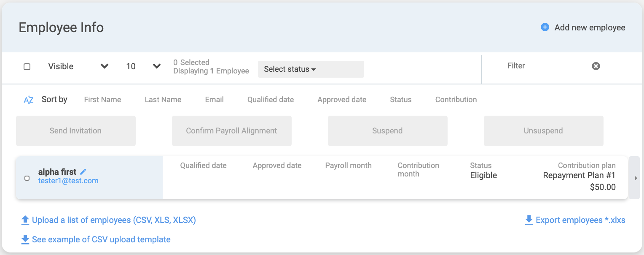Click the A-Z sort icon

[29, 100]
